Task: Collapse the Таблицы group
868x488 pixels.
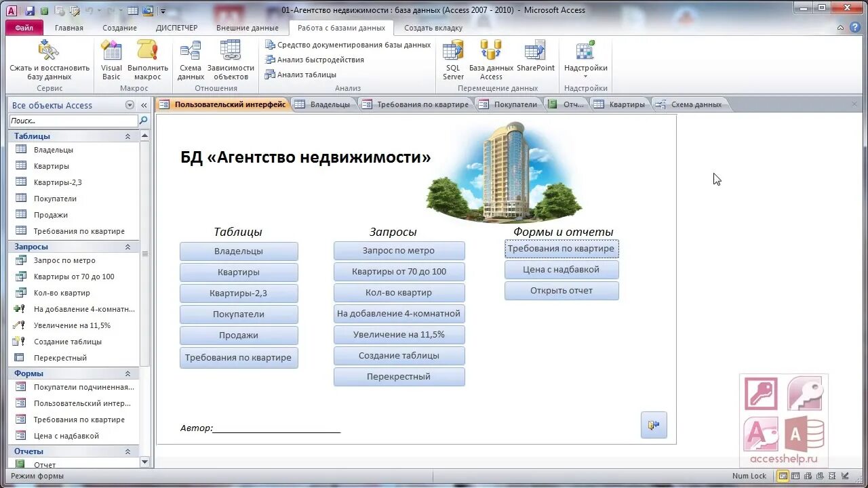Action: click(x=127, y=136)
